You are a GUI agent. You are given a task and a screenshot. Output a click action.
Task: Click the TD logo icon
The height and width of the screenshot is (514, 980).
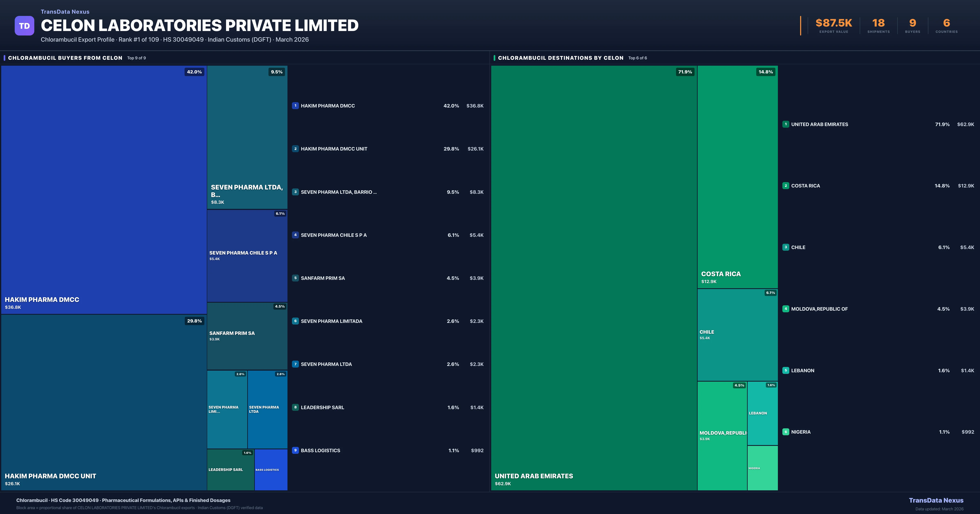(24, 25)
